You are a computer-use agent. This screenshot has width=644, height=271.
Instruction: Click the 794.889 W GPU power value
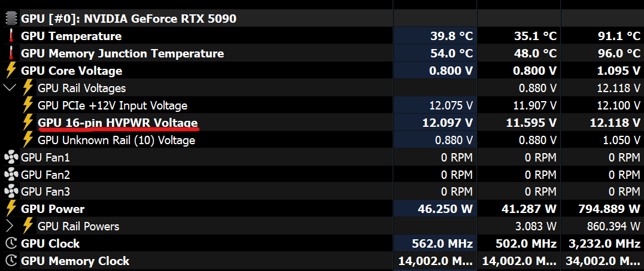(x=609, y=209)
